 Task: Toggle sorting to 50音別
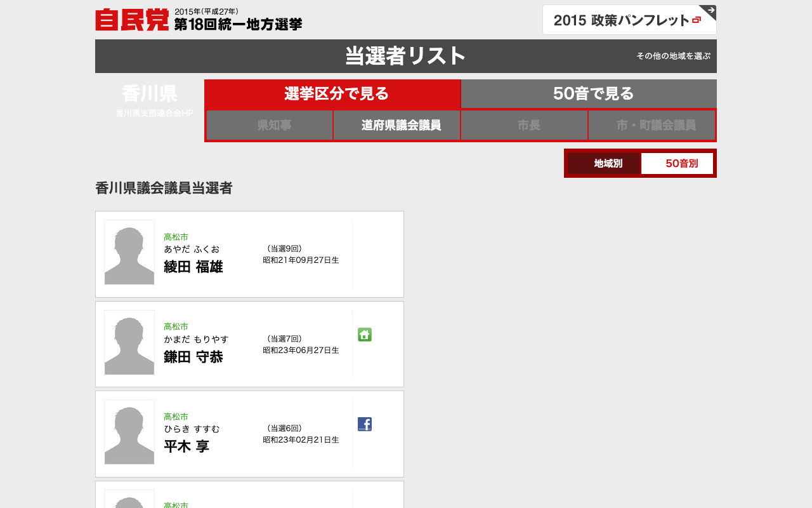click(677, 163)
